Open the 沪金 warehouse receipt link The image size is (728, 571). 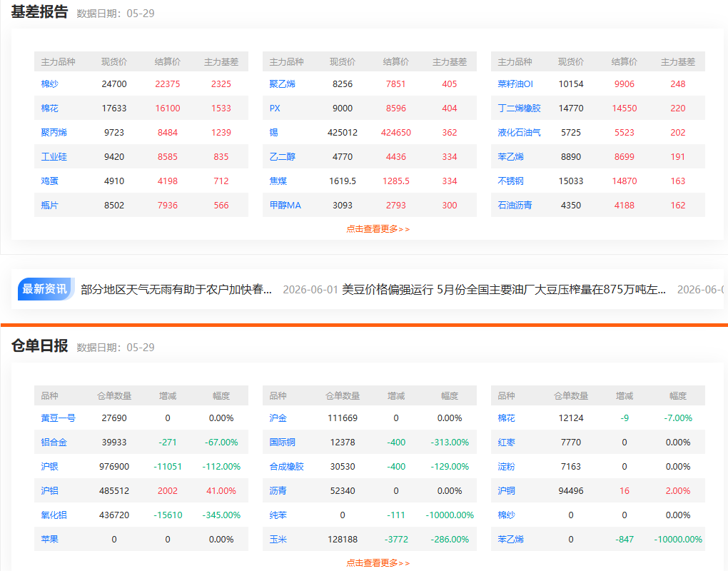pos(278,418)
